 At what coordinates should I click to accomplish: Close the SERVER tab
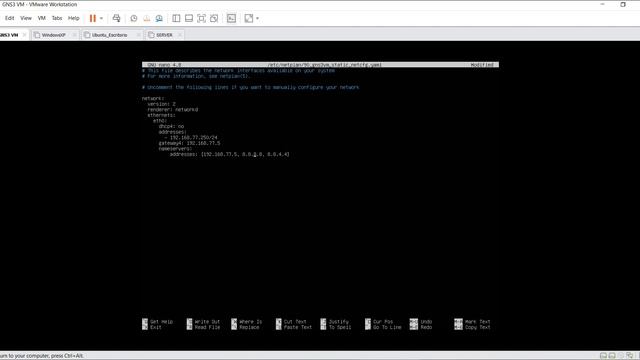click(180, 35)
